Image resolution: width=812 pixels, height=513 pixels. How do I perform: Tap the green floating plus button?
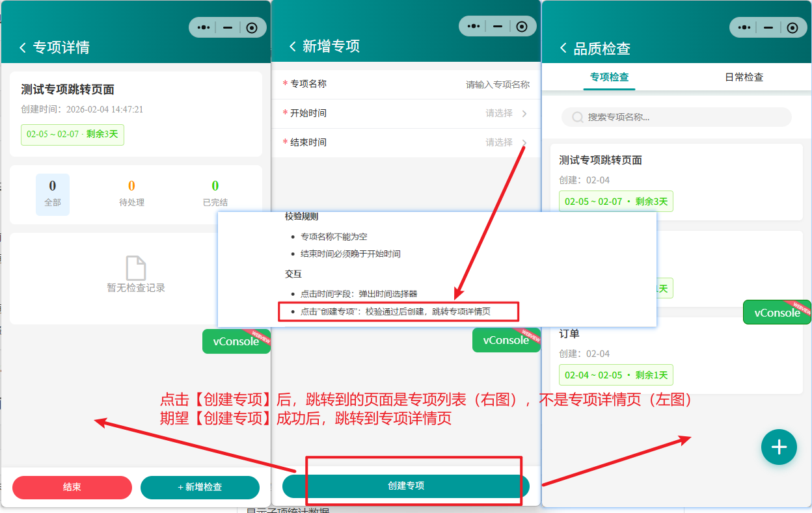coord(779,447)
